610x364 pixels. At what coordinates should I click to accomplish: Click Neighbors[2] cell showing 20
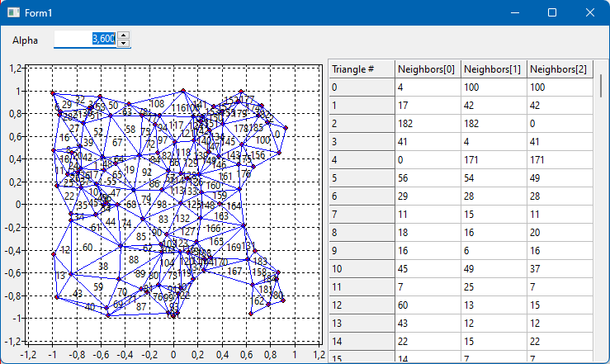pos(560,233)
